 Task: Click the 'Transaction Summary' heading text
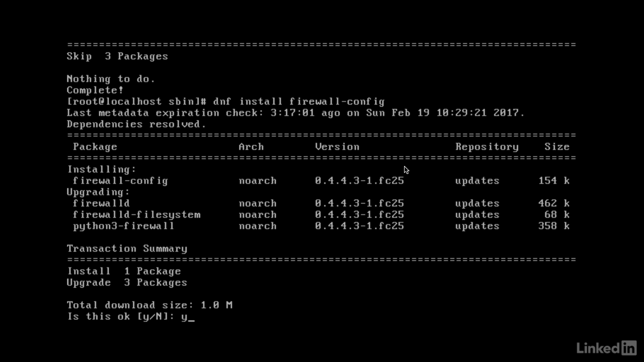point(127,248)
